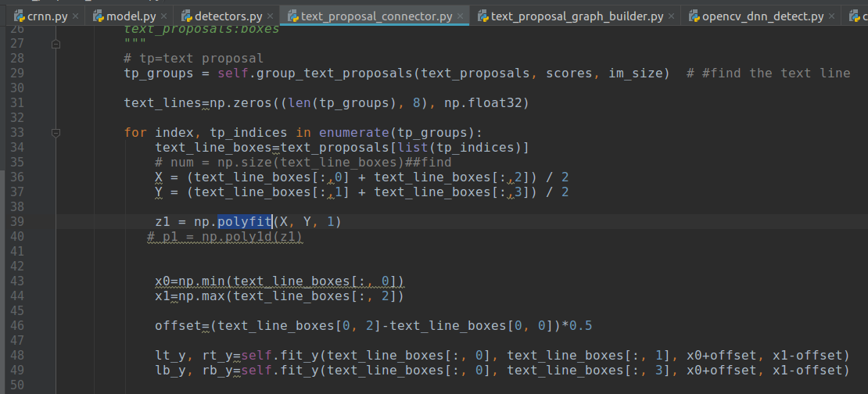
Task: Collapse the for loop fold marker at line 33
Action: coord(56,133)
